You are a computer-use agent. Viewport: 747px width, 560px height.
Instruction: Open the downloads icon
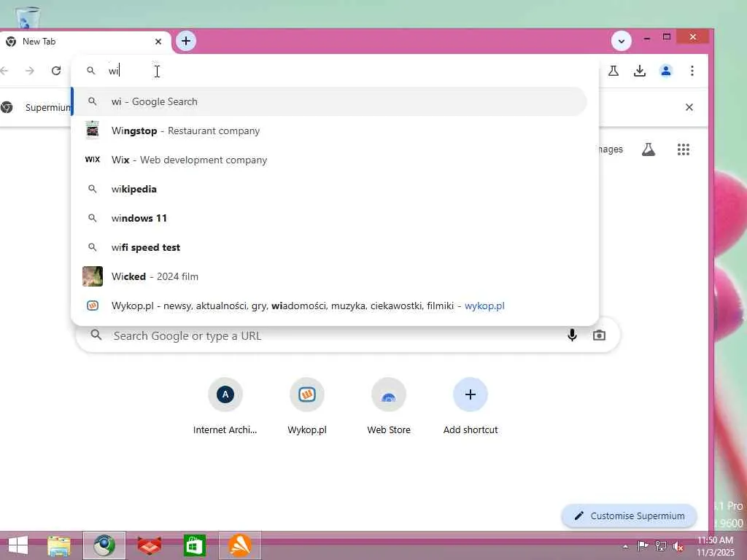[x=640, y=71]
